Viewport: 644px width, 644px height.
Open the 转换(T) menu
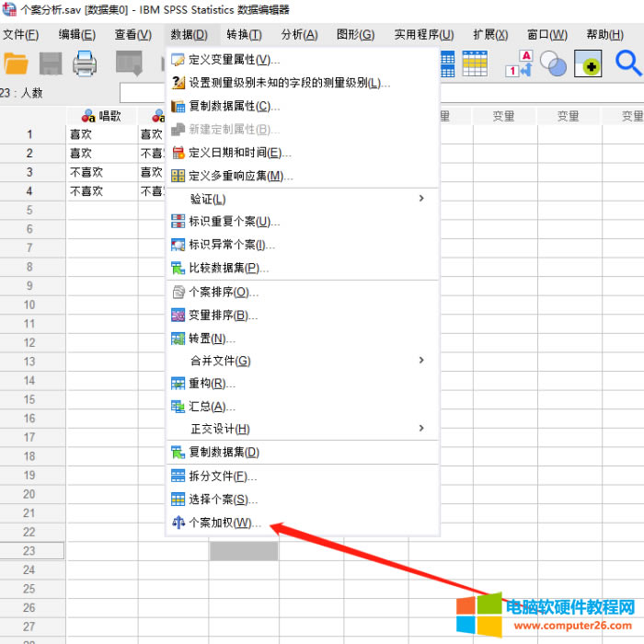[244, 35]
